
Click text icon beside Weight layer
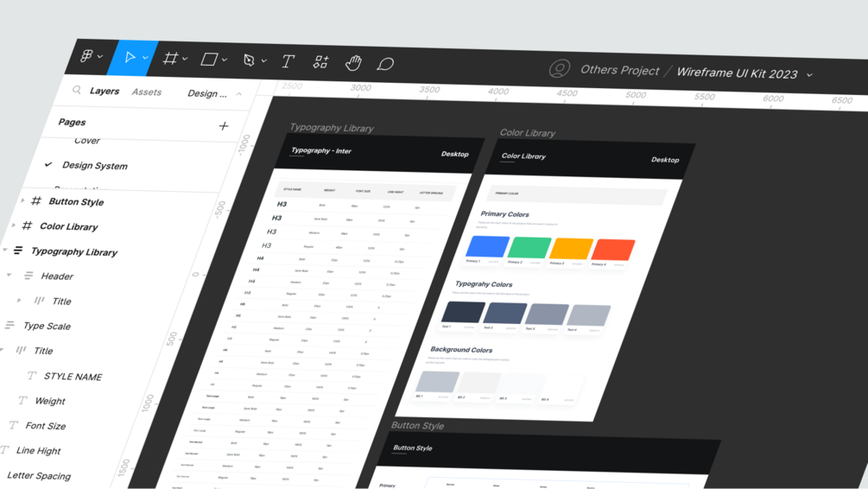[22, 400]
